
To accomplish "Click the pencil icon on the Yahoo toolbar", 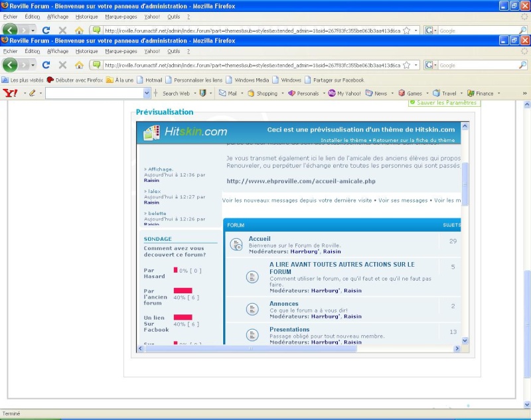I will pyautogui.click(x=32, y=93).
